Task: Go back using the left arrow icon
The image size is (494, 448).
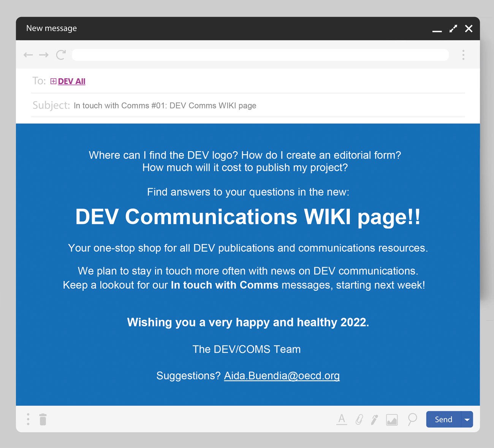Action: tap(28, 55)
